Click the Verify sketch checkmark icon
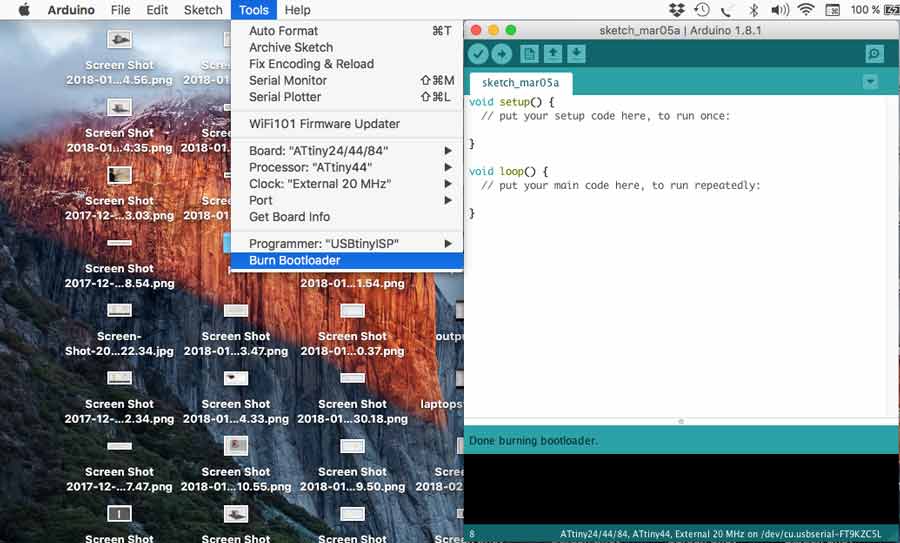This screenshot has width=900, height=543. pos(479,54)
